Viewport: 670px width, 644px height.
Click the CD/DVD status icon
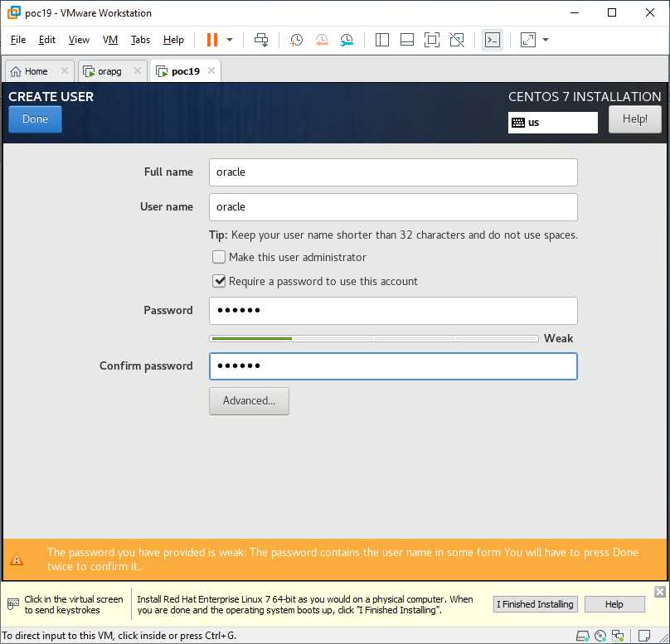pyautogui.click(x=600, y=636)
